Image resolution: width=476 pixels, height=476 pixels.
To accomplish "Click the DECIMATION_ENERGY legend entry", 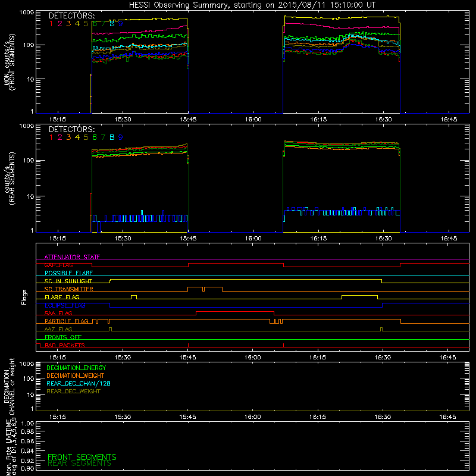I will click(76, 368).
